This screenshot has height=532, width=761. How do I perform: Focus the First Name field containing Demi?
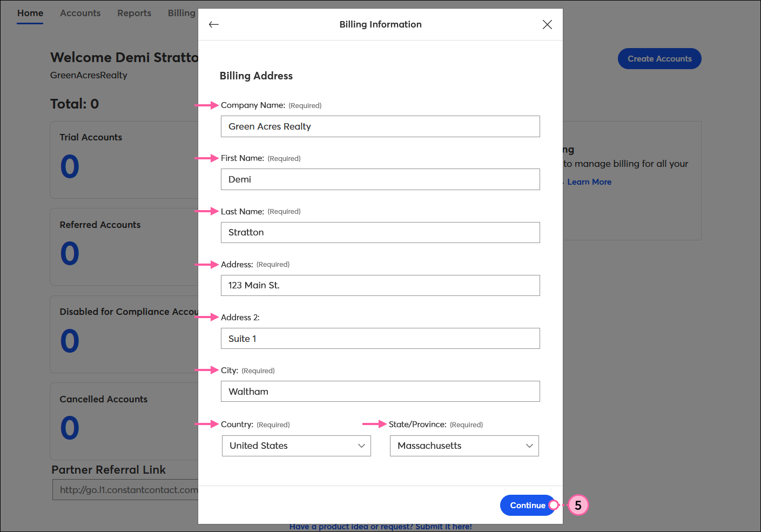[380, 179]
